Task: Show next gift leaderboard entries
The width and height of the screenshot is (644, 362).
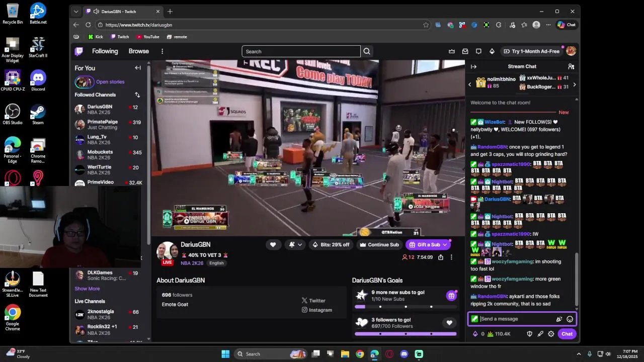Action: [574, 84]
